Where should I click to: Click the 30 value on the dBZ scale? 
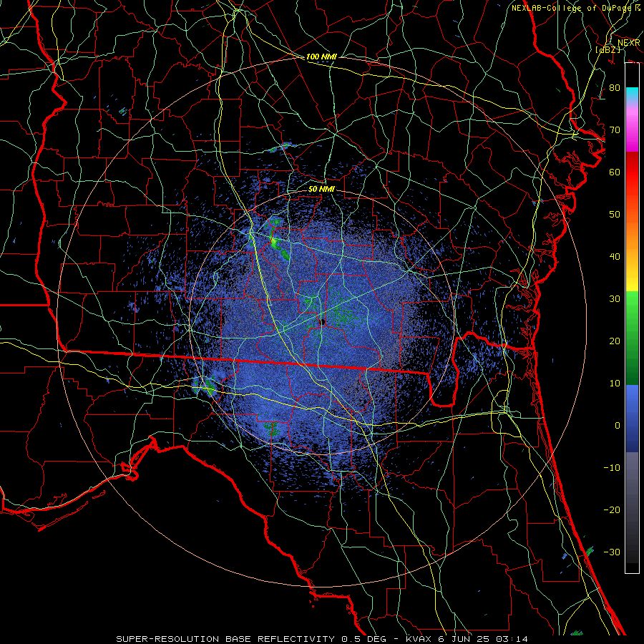pos(615,299)
